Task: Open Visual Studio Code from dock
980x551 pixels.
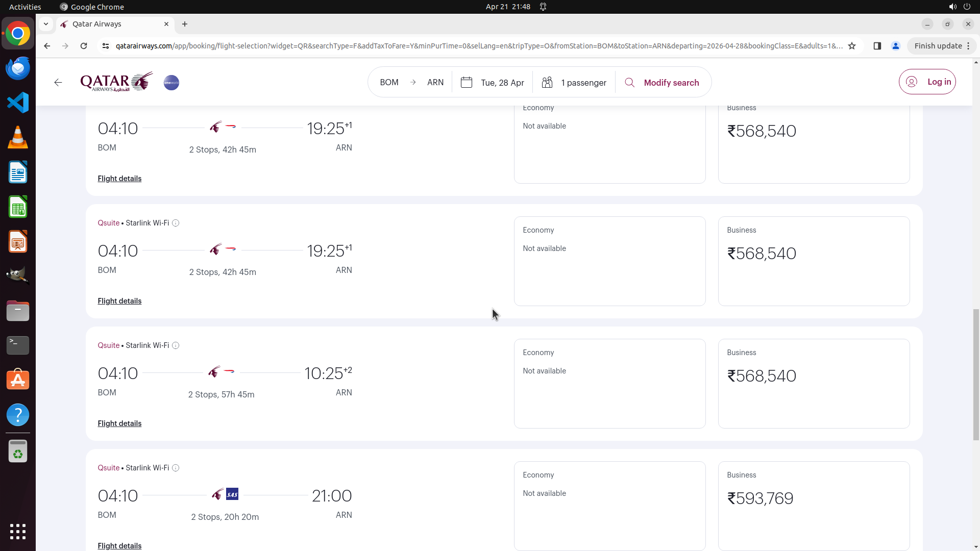Action: (18, 103)
